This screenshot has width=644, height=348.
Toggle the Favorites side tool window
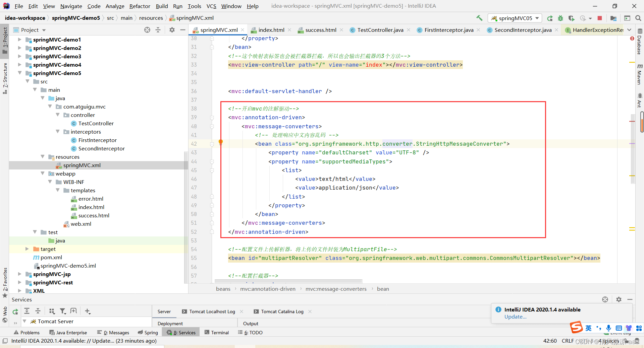5,282
